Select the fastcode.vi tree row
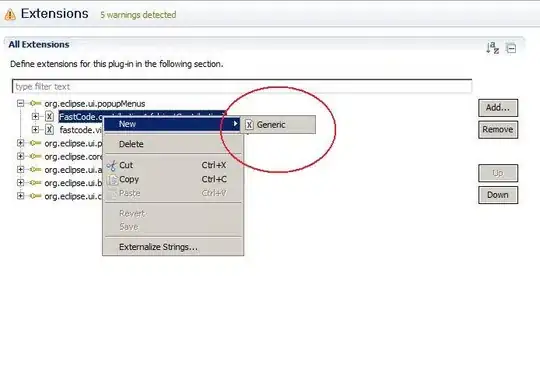This screenshot has height=380, width=540. [81, 130]
